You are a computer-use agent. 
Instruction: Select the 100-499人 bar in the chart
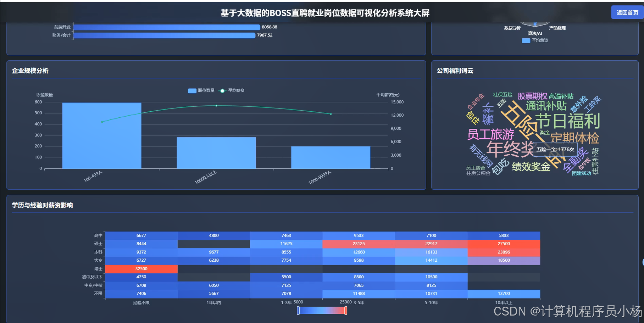[102, 135]
